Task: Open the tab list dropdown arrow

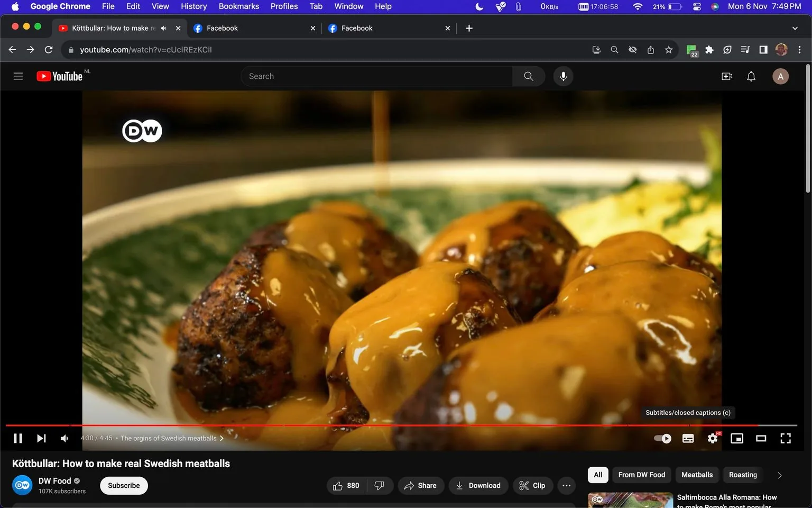Action: [x=795, y=28]
